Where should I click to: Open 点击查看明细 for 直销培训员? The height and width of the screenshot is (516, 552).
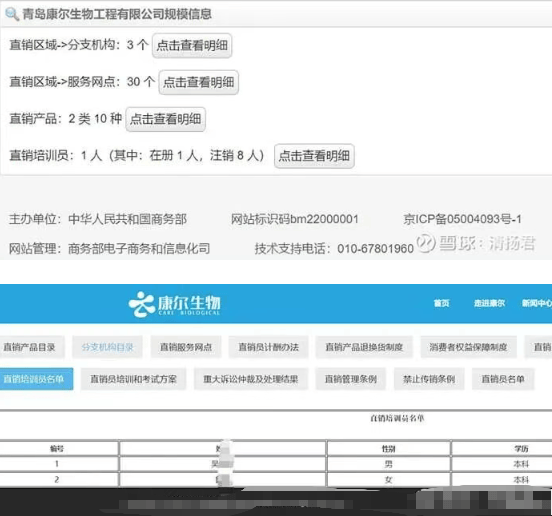pos(314,156)
